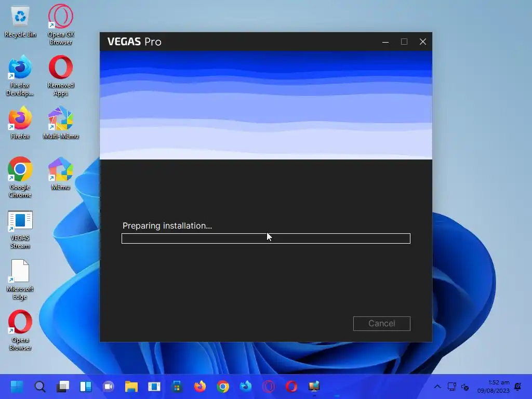Select the Removed Apps desktop shortcut
532x399 pixels.
point(61,76)
